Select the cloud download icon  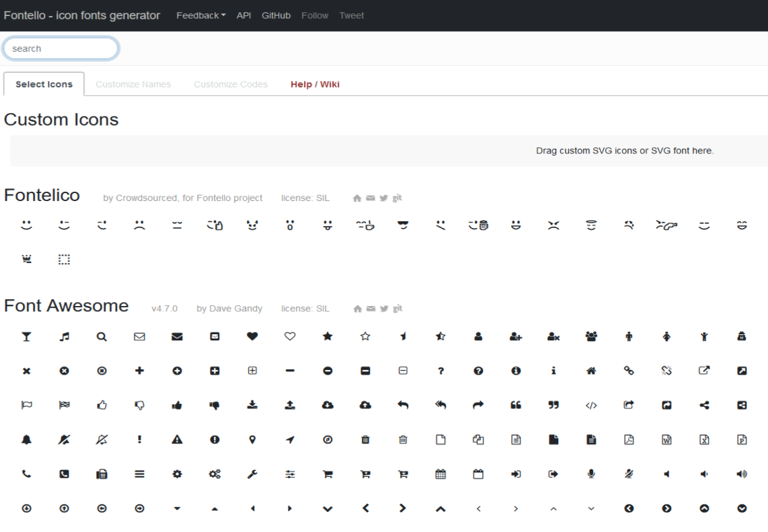[328, 405]
